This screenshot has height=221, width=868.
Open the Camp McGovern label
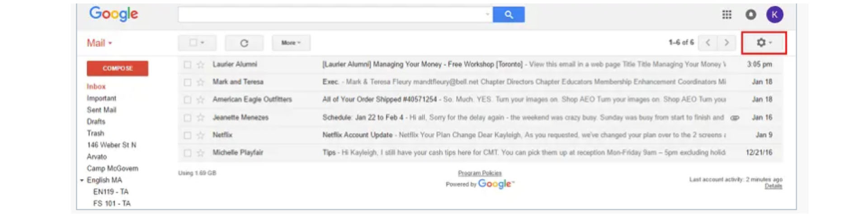tap(113, 168)
